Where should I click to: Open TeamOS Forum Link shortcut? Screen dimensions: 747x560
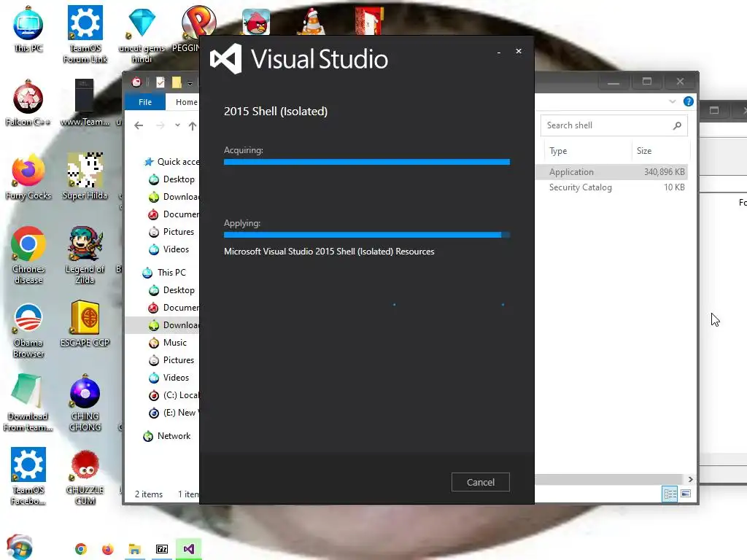point(85,34)
